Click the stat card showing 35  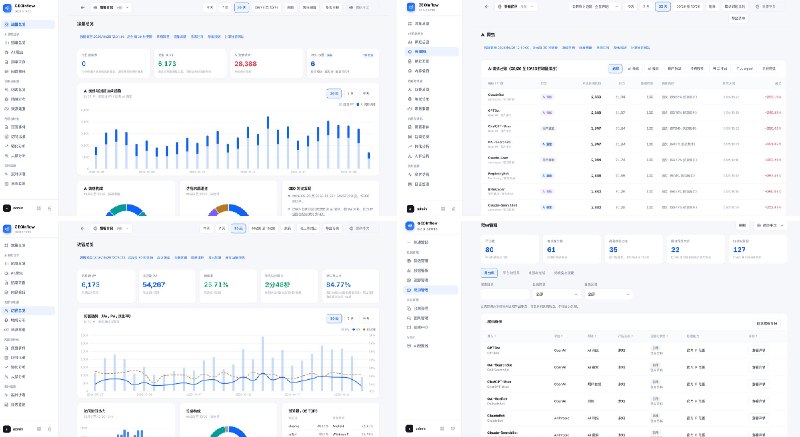(x=633, y=249)
